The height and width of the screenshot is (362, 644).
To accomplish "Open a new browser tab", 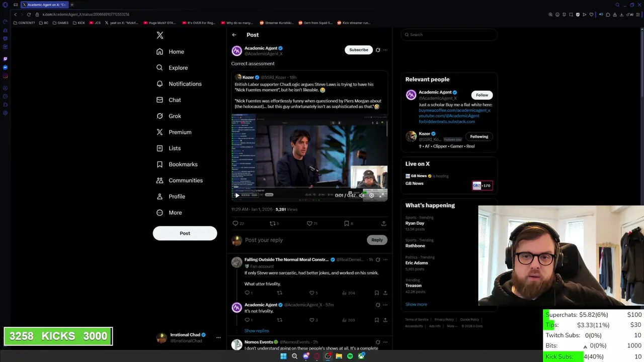I will (x=72, y=5).
